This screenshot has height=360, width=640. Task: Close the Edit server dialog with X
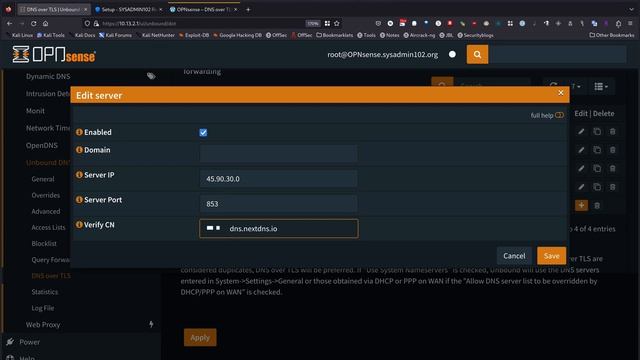pyautogui.click(x=560, y=93)
